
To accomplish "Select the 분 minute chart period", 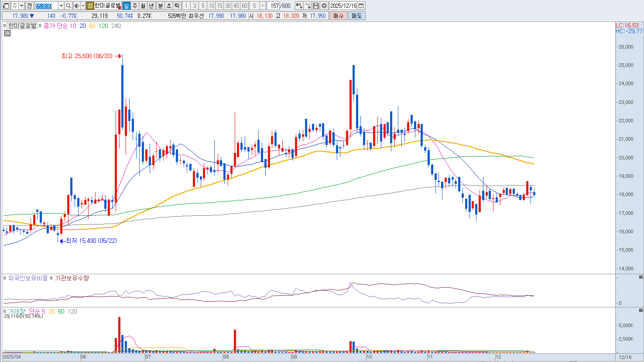I will coord(160,6).
